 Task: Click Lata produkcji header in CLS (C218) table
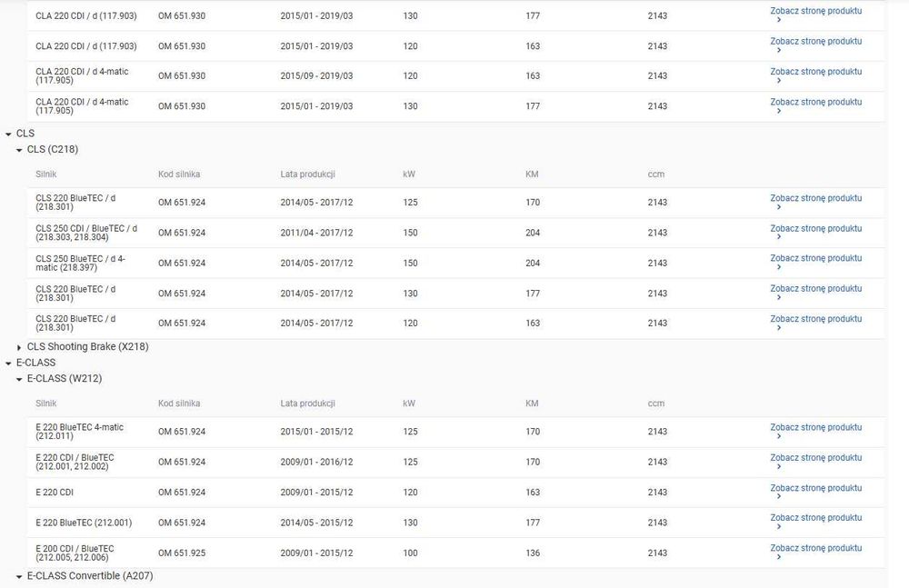click(308, 174)
